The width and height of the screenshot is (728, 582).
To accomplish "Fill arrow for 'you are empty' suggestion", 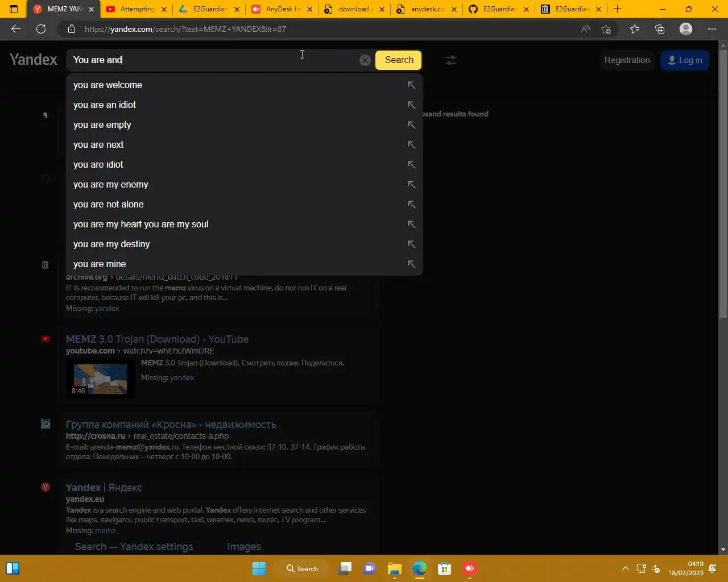I will (411, 125).
